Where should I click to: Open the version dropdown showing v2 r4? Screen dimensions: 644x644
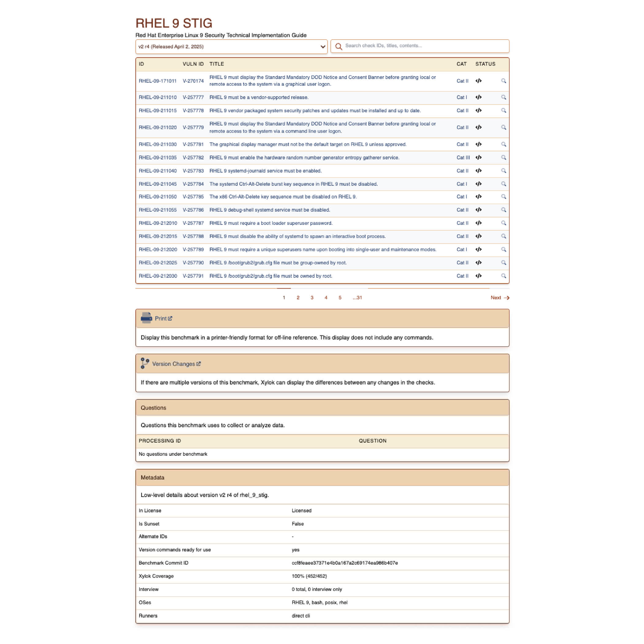[x=231, y=47]
